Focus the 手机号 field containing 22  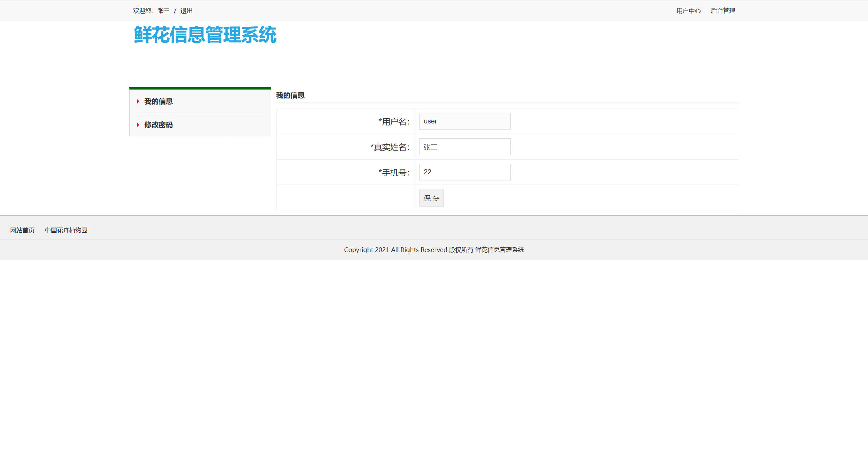click(x=465, y=172)
